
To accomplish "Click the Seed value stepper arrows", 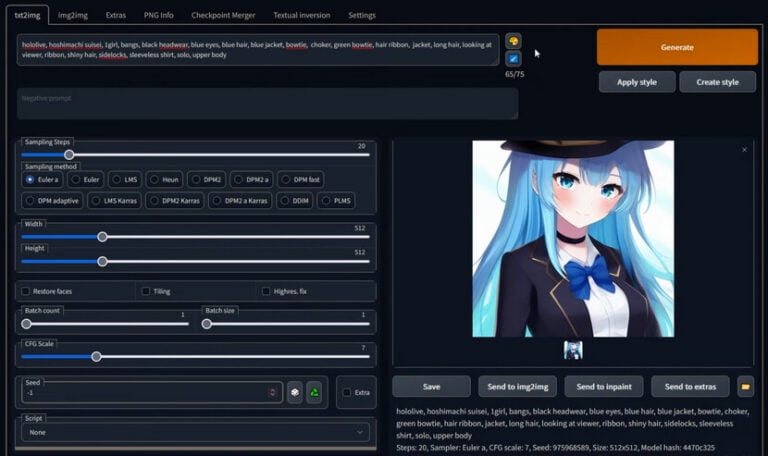I will coord(273,392).
